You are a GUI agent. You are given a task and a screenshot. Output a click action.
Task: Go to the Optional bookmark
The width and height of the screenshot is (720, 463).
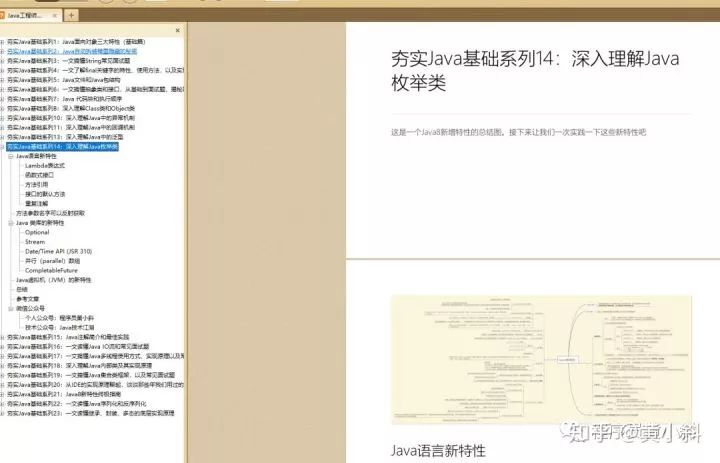(37, 232)
